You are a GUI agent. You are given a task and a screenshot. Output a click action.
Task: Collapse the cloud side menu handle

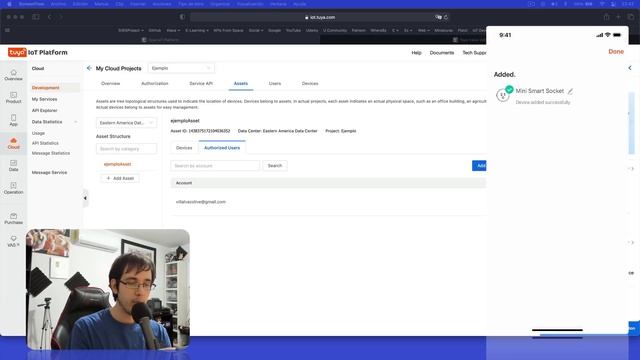[85, 198]
